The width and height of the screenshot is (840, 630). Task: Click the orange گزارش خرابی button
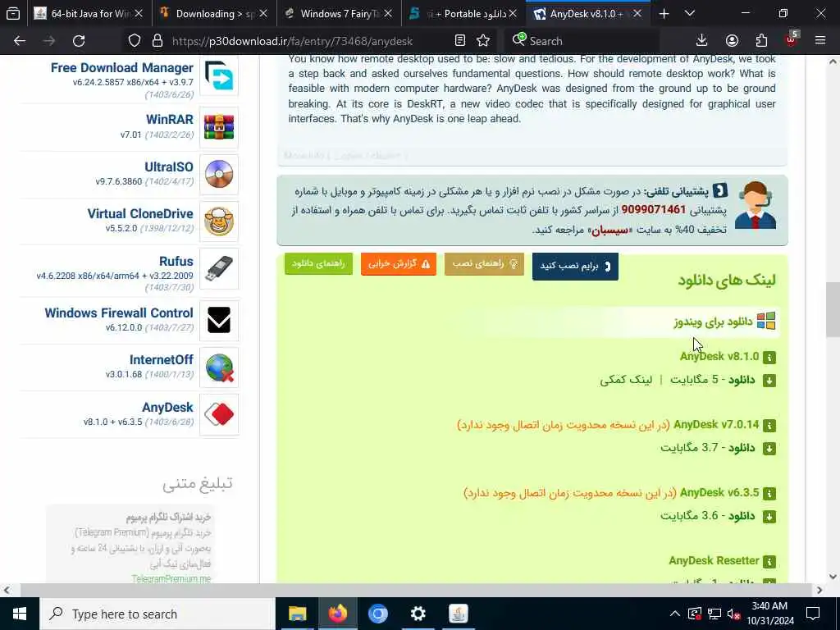point(399,263)
